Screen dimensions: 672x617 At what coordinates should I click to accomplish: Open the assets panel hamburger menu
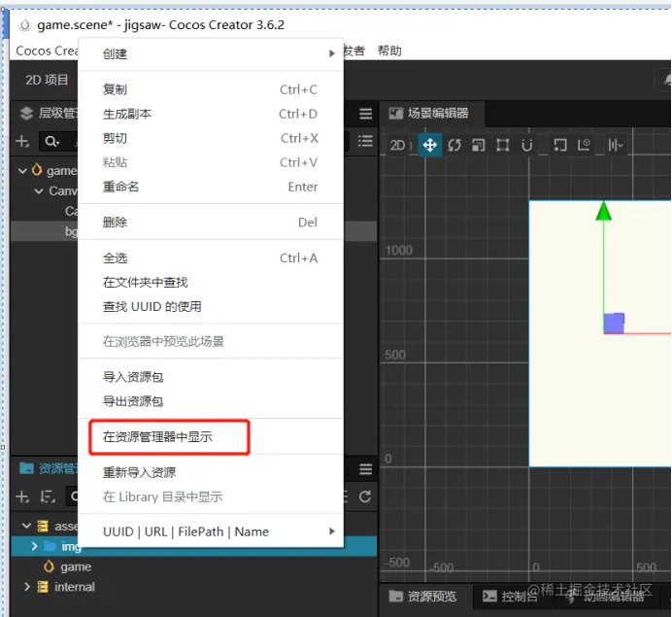coord(365,469)
